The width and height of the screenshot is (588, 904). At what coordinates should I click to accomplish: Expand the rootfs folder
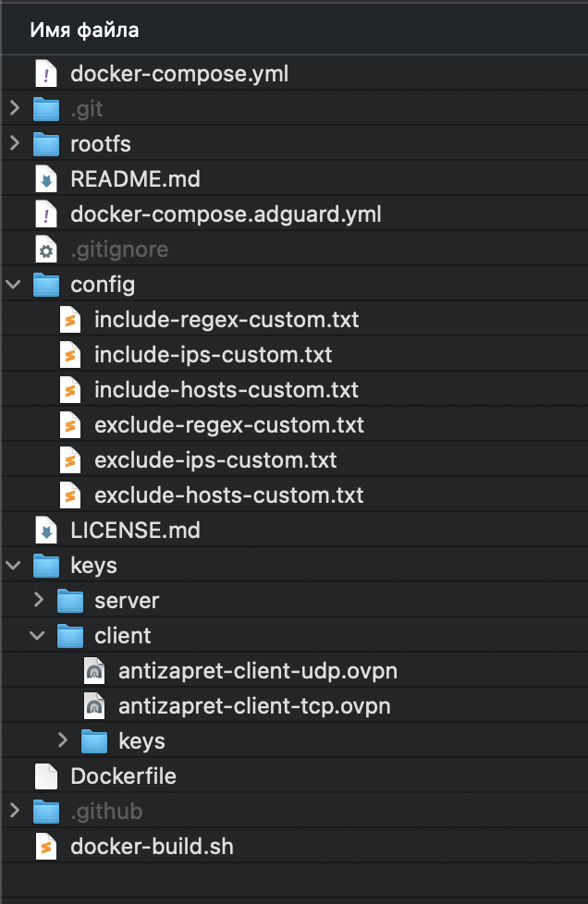point(15,143)
